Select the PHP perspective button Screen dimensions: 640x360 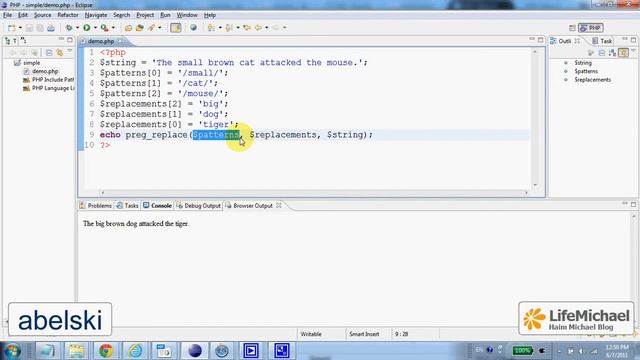591,28
